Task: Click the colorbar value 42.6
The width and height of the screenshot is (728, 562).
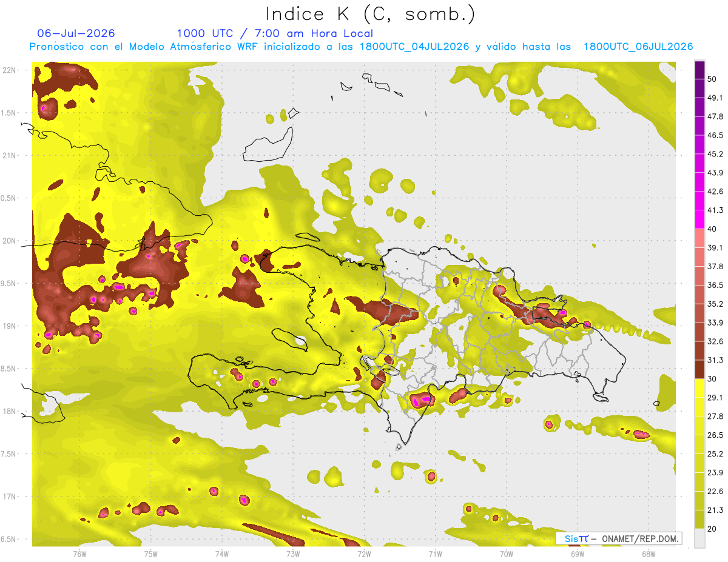Action: tap(715, 192)
